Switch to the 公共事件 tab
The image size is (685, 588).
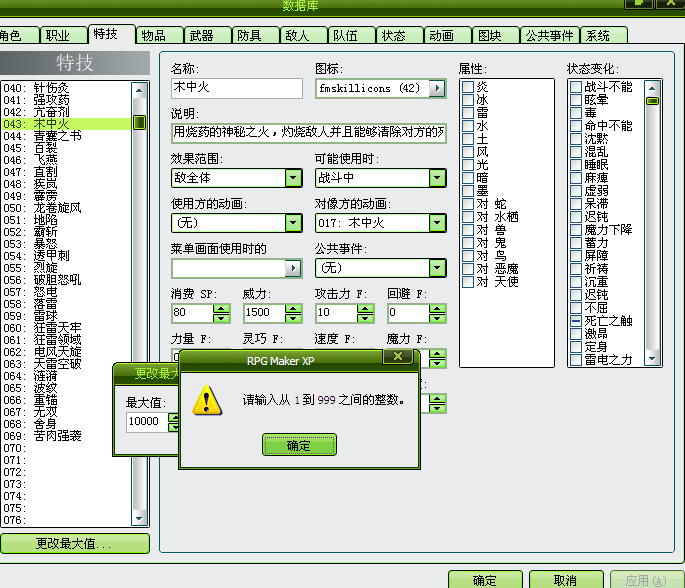click(x=550, y=35)
